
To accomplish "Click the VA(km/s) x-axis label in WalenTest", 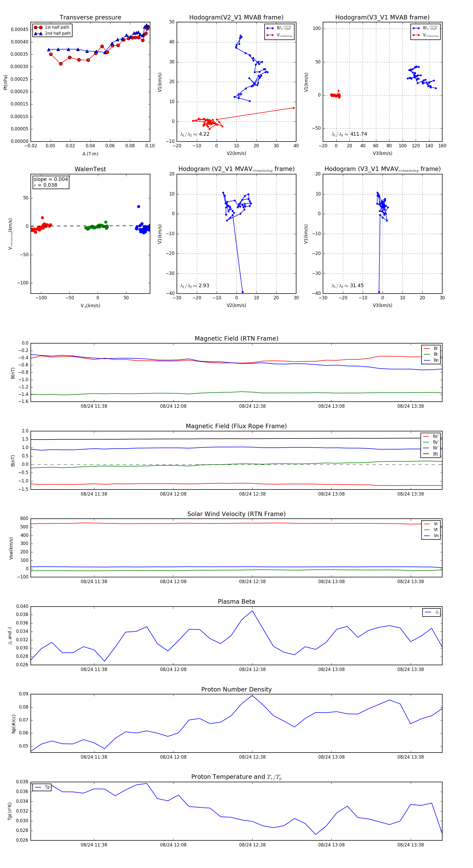I will click(90, 306).
